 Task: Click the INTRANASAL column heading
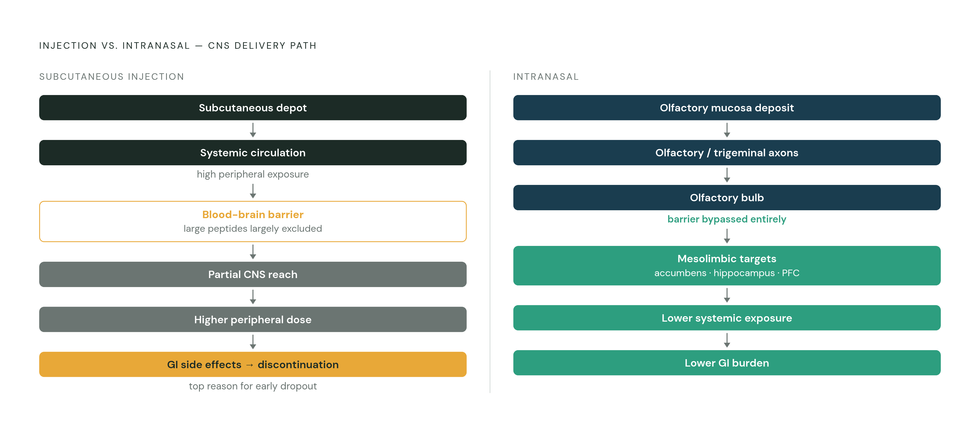pyautogui.click(x=546, y=77)
